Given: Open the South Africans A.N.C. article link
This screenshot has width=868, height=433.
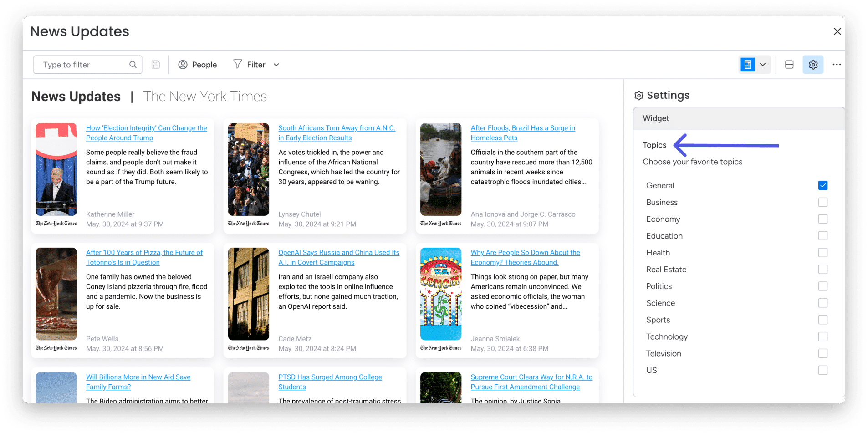Looking at the screenshot, I should (x=337, y=133).
